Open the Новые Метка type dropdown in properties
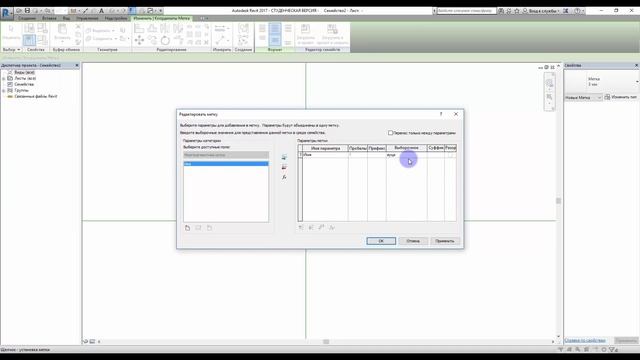640x360 pixels. click(583, 97)
